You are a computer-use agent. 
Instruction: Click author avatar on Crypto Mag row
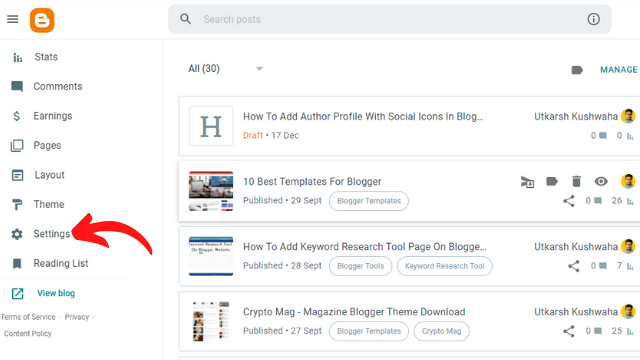click(x=628, y=312)
